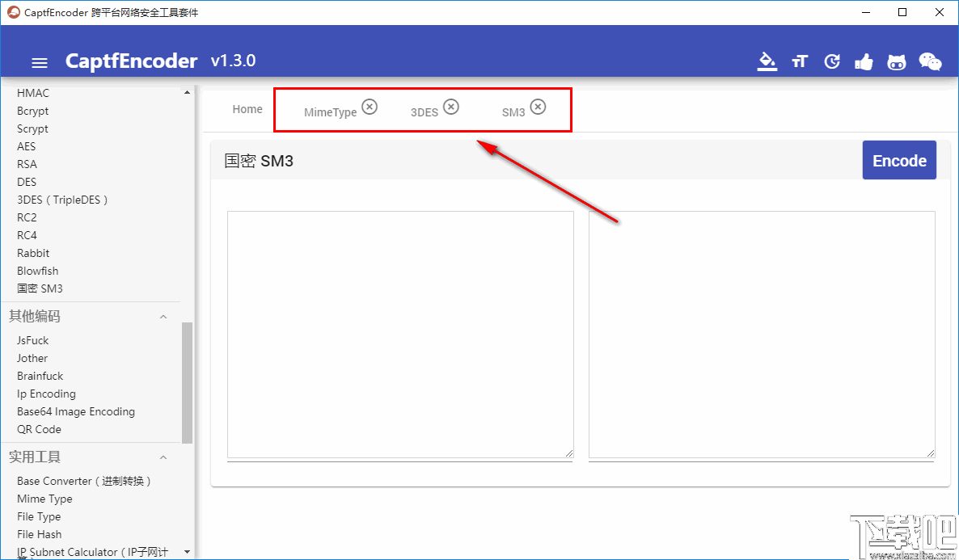Switch to the Home tab
This screenshot has height=560, width=959.
pos(247,108)
